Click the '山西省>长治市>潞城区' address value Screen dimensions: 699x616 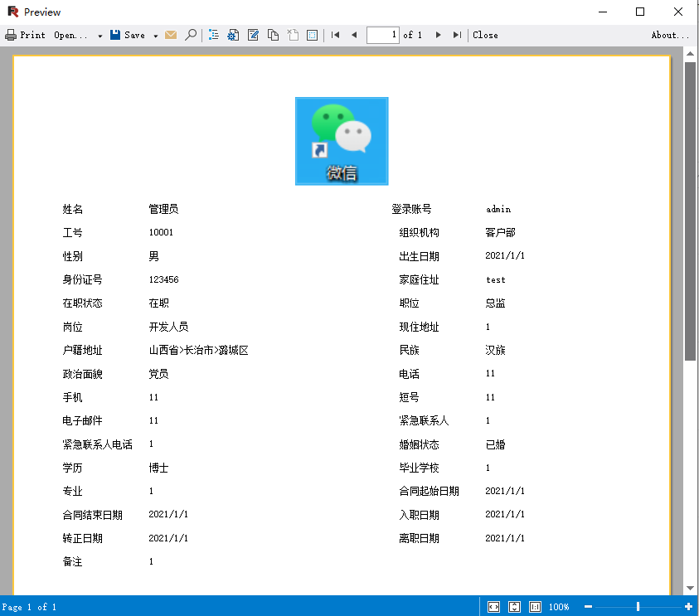(198, 351)
